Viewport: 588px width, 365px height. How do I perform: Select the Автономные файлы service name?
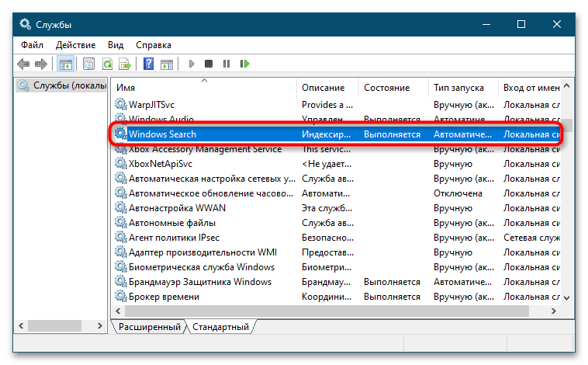tap(172, 223)
